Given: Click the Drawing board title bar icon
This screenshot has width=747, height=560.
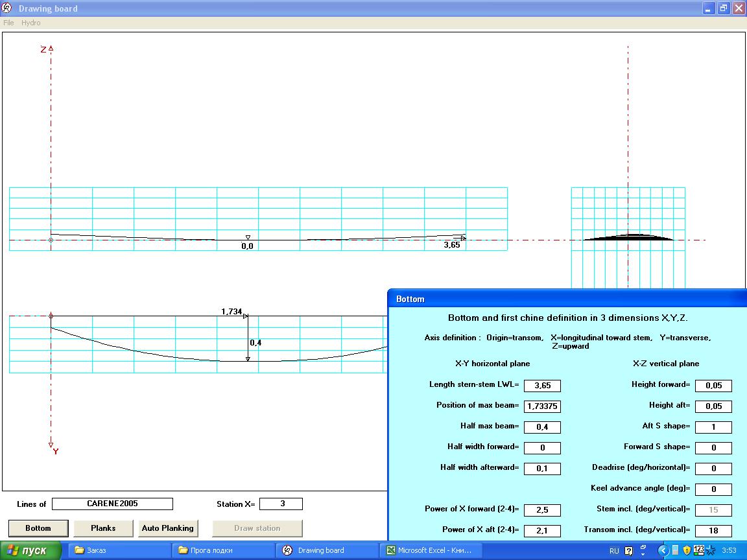Looking at the screenshot, I should tap(7, 8).
